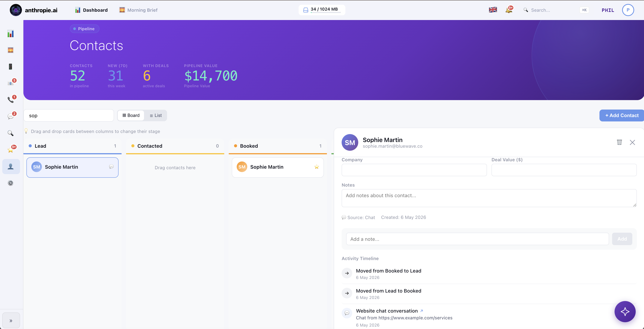Delete contact with the trash icon
The height and width of the screenshot is (329, 644).
click(619, 142)
